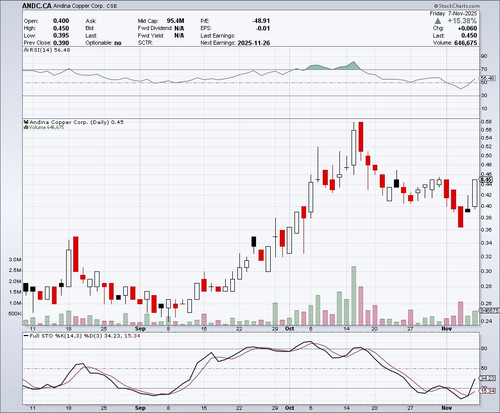The width and height of the screenshot is (500, 413).
Task: Click the Open price value 0.400
Action: pyautogui.click(x=61, y=21)
